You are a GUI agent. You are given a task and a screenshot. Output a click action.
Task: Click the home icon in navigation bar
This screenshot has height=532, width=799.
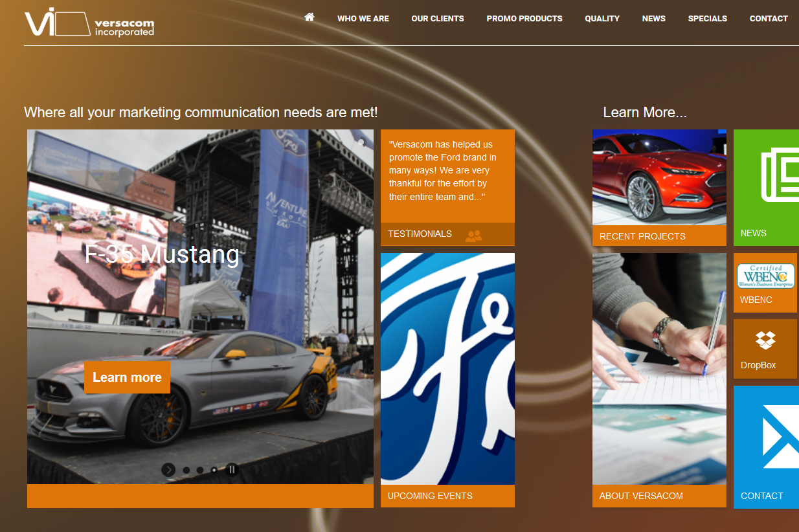click(x=309, y=17)
